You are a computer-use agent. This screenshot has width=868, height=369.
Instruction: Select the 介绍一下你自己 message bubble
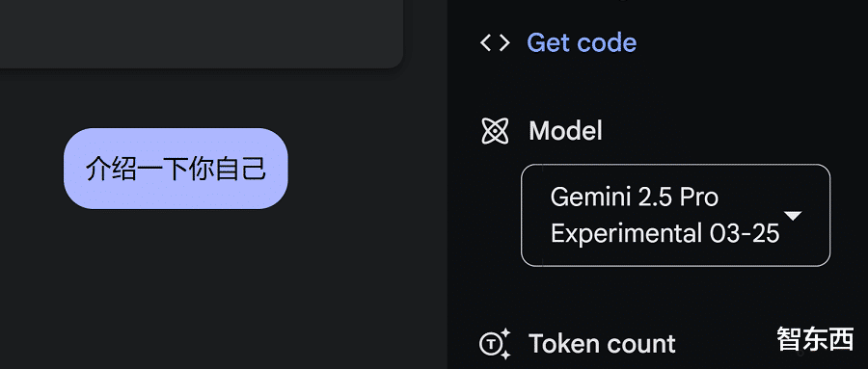coord(176,169)
